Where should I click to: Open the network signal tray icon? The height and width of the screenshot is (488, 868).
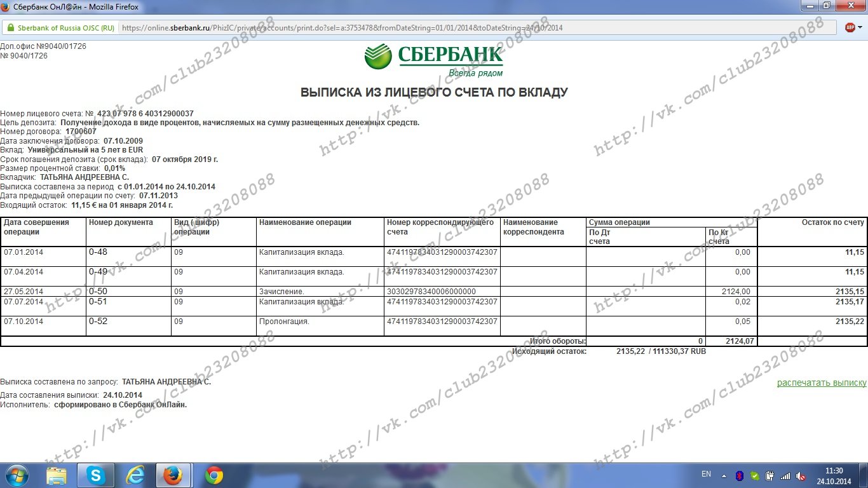785,475
